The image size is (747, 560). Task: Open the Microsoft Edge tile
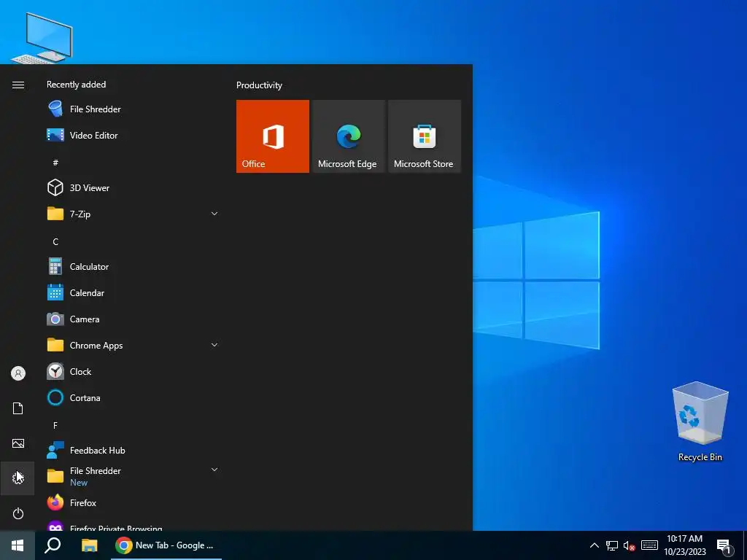(348, 136)
